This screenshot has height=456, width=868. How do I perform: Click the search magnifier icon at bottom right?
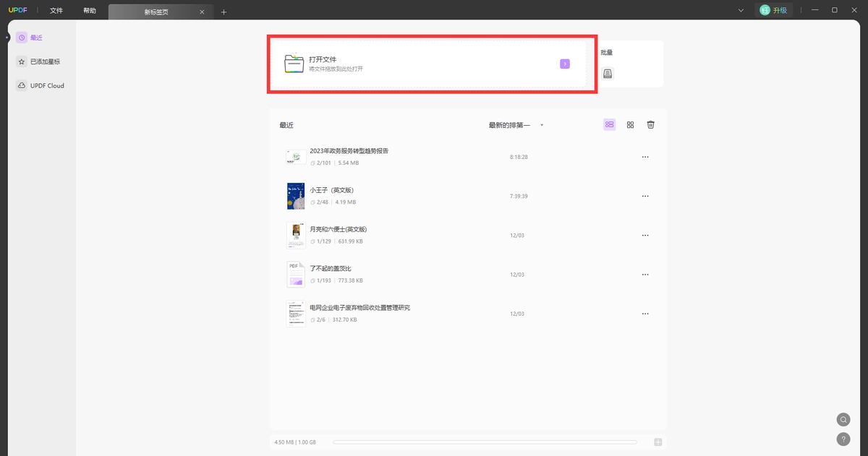(x=843, y=419)
